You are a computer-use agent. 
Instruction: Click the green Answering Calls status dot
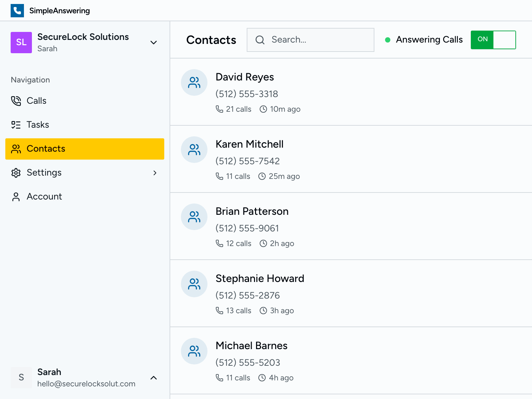tap(388, 40)
